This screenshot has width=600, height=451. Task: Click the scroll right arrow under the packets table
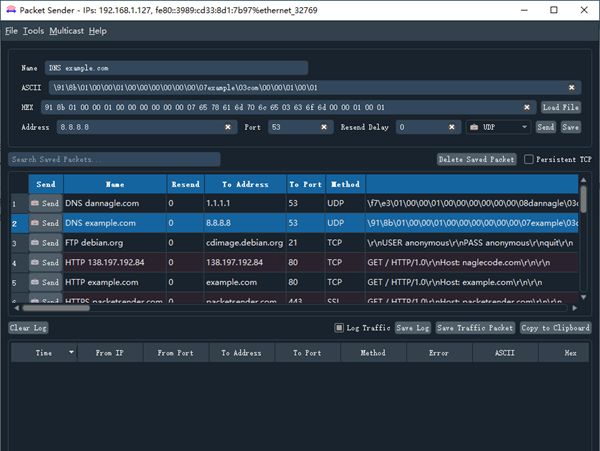pyautogui.click(x=574, y=308)
